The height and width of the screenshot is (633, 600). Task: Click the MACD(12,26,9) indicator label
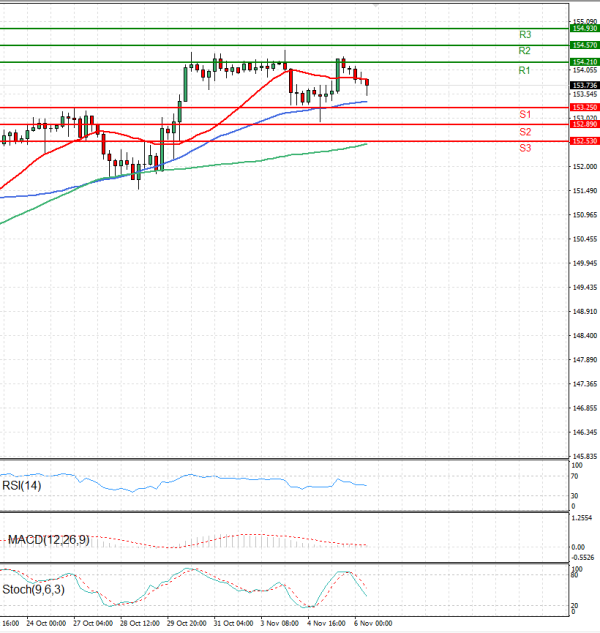pyautogui.click(x=48, y=540)
